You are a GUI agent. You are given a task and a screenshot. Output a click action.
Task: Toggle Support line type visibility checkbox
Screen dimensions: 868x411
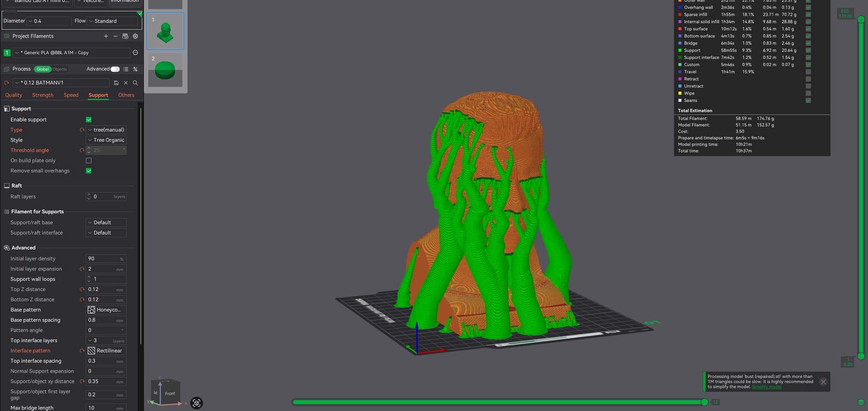click(x=808, y=50)
